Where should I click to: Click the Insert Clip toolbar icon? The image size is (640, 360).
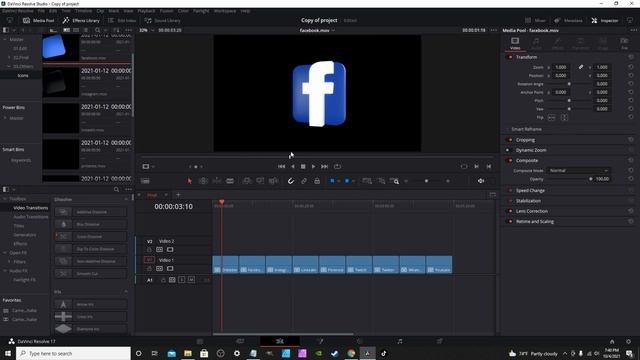point(247,181)
